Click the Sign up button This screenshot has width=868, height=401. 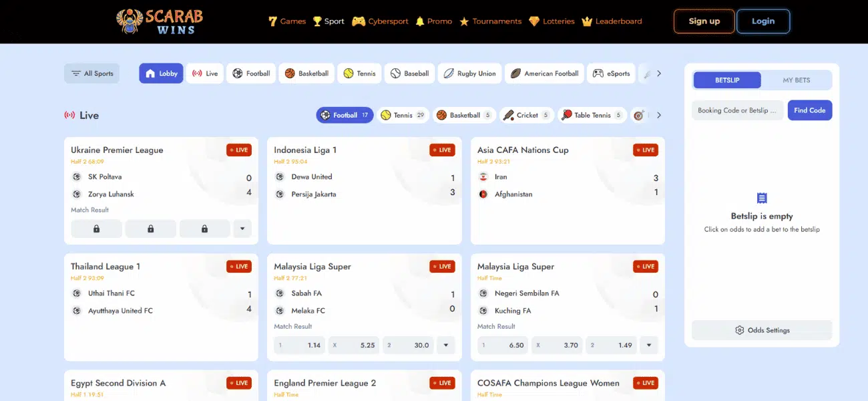point(704,21)
